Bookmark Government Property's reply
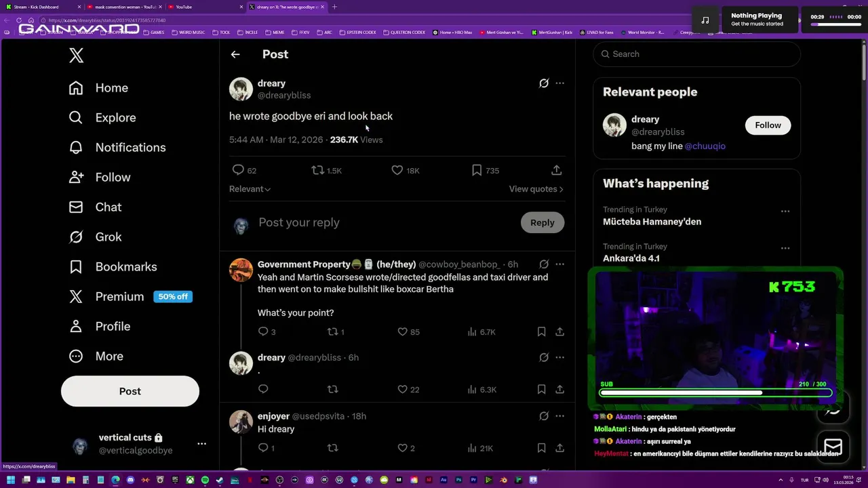Viewport: 868px width, 488px height. pos(541,331)
